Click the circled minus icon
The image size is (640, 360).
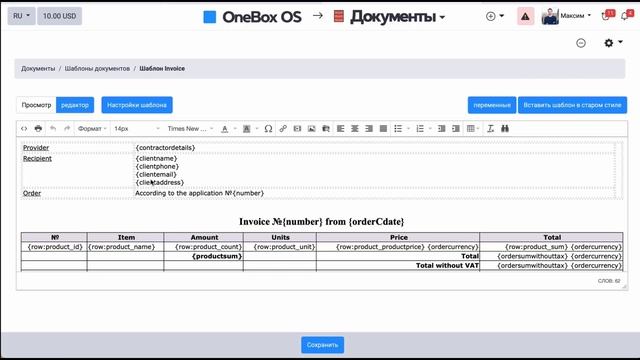[x=581, y=43]
